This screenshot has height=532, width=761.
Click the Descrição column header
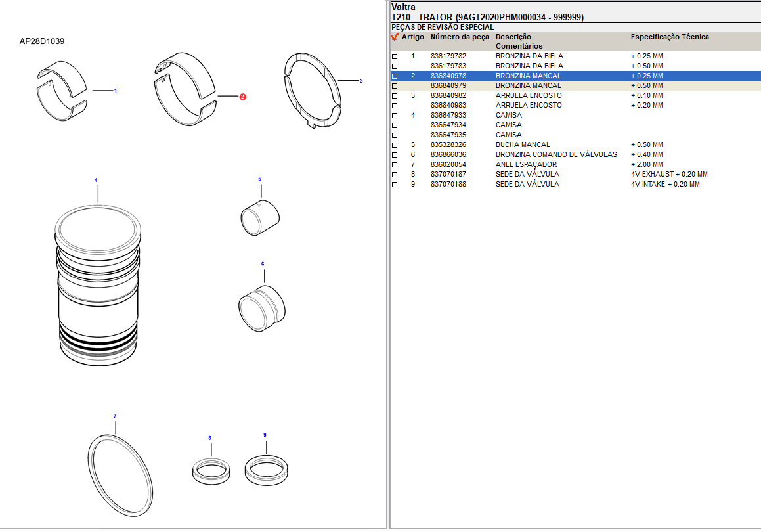[x=513, y=37]
